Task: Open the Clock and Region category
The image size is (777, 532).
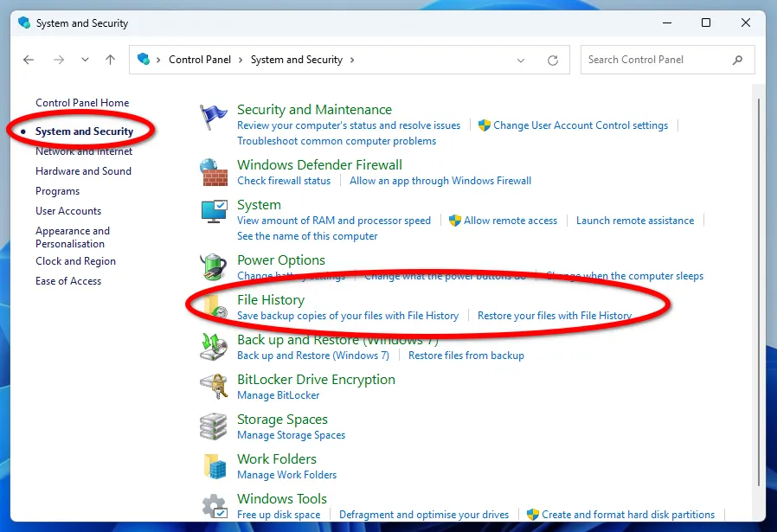Action: point(75,261)
